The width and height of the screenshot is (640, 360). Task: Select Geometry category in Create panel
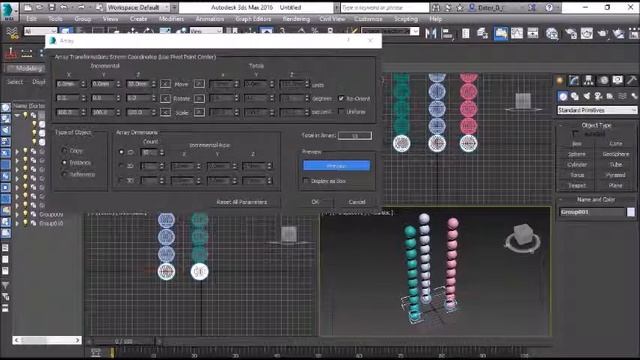point(563,96)
